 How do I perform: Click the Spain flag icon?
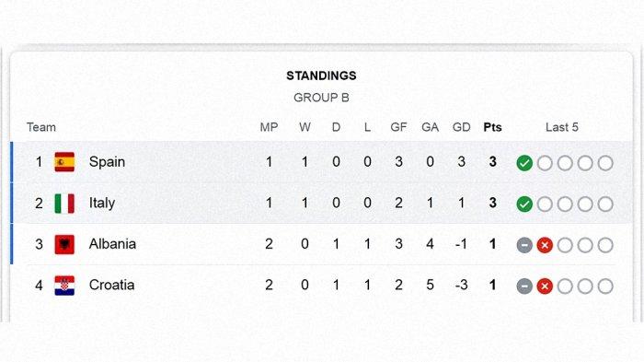tap(64, 162)
